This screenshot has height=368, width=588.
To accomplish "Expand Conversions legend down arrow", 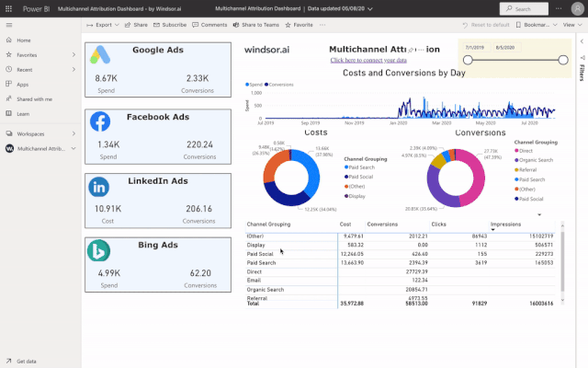I will pos(539,214).
